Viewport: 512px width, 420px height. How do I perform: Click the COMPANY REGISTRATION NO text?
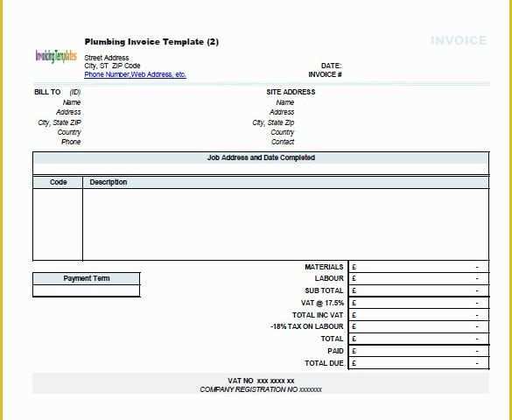click(261, 389)
